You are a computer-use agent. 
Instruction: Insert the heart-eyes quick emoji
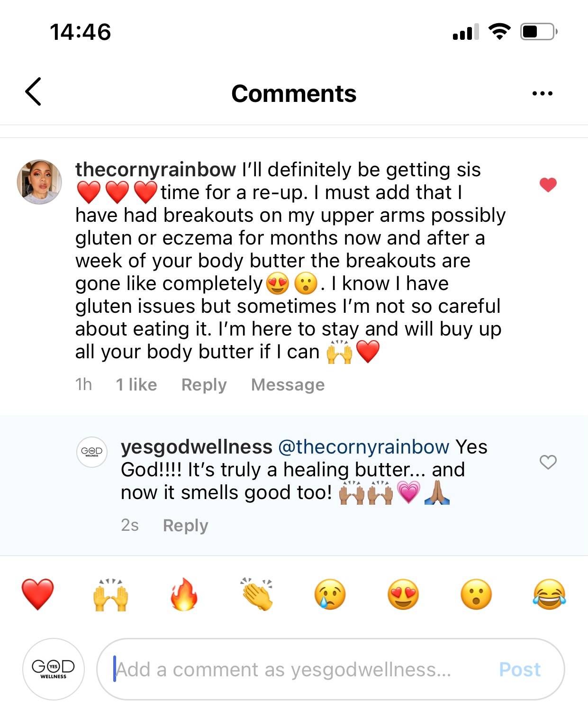[403, 594]
